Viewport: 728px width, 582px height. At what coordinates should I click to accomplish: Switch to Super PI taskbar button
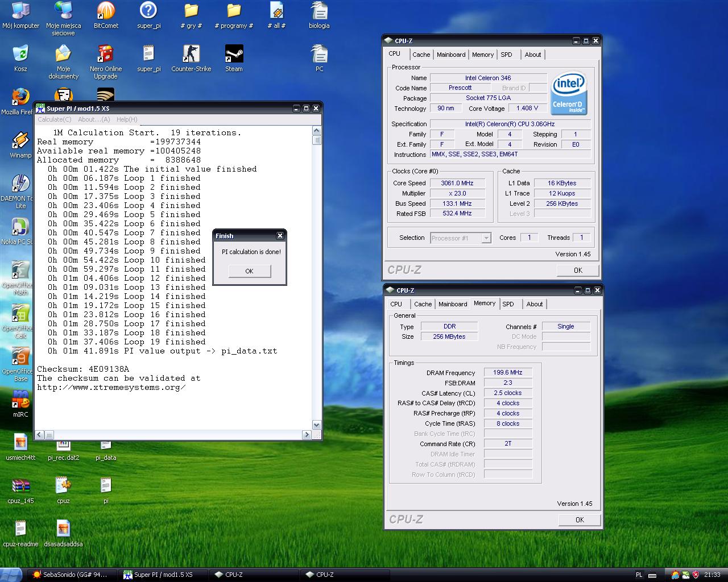point(162,575)
